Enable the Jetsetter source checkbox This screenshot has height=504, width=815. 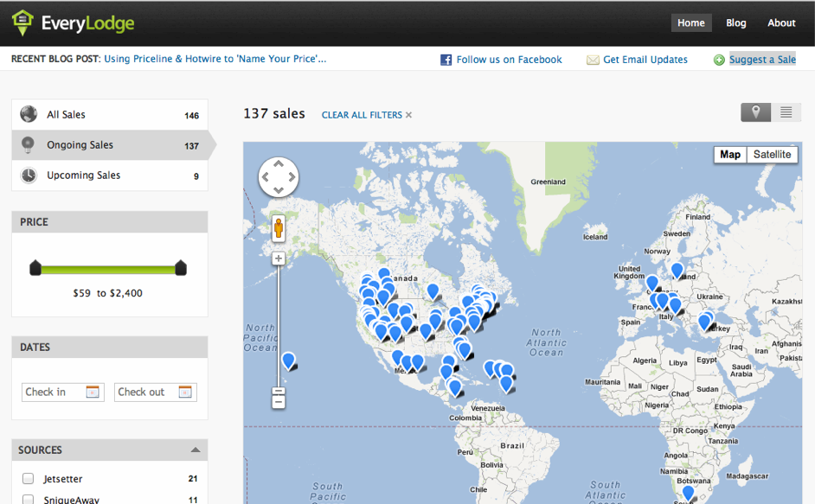tap(29, 479)
